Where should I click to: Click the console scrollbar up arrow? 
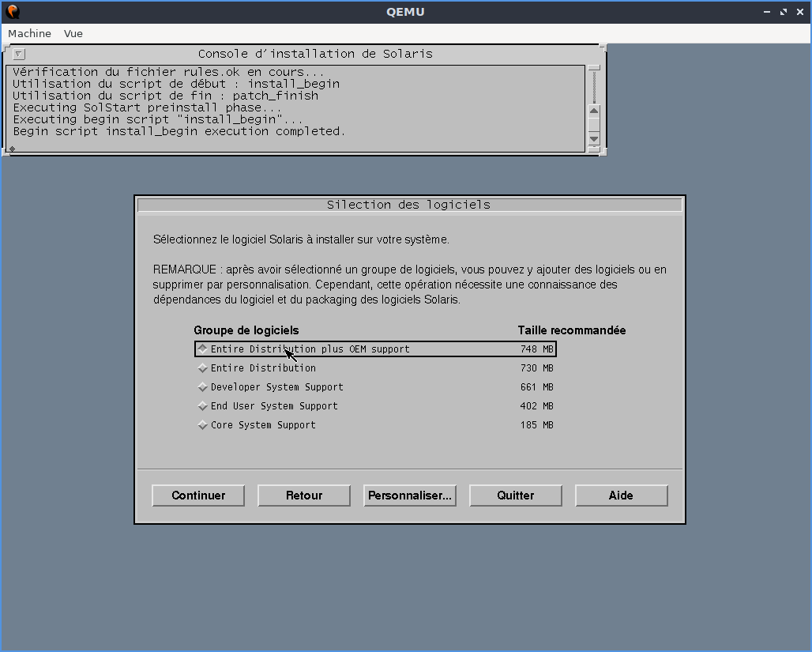(x=594, y=111)
